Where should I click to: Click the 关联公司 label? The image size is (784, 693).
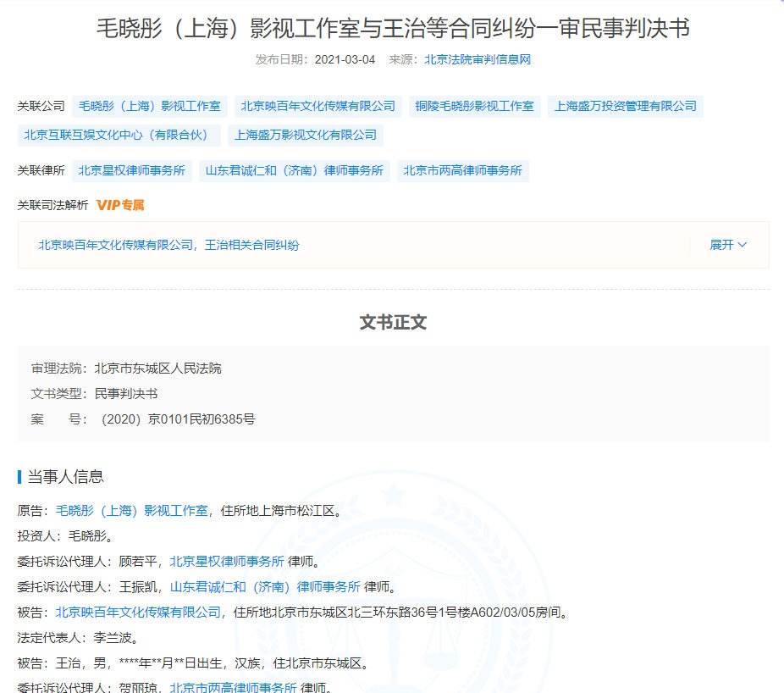tap(41, 106)
